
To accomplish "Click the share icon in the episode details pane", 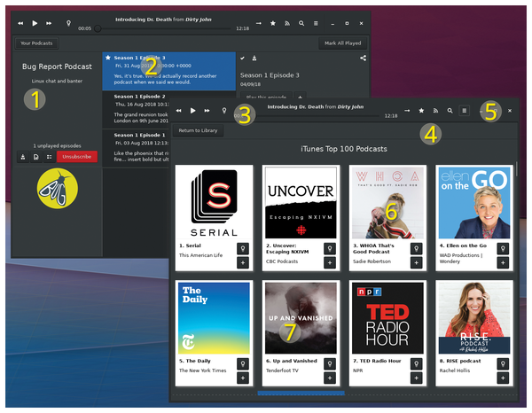I will [x=363, y=58].
